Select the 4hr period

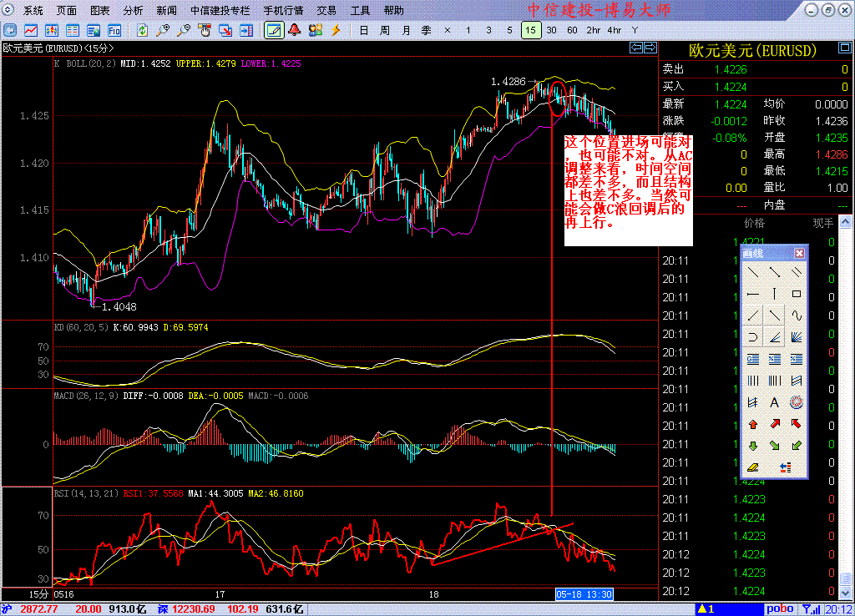click(x=614, y=31)
